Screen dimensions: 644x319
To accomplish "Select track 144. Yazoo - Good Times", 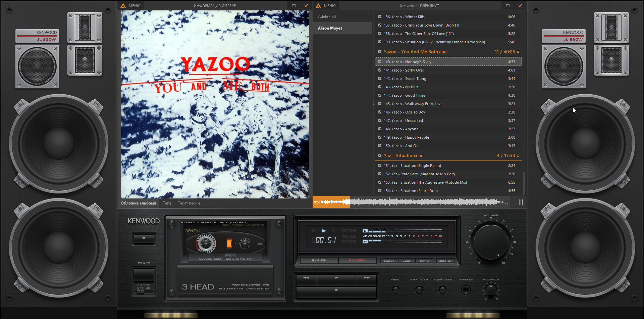I will coord(448,95).
